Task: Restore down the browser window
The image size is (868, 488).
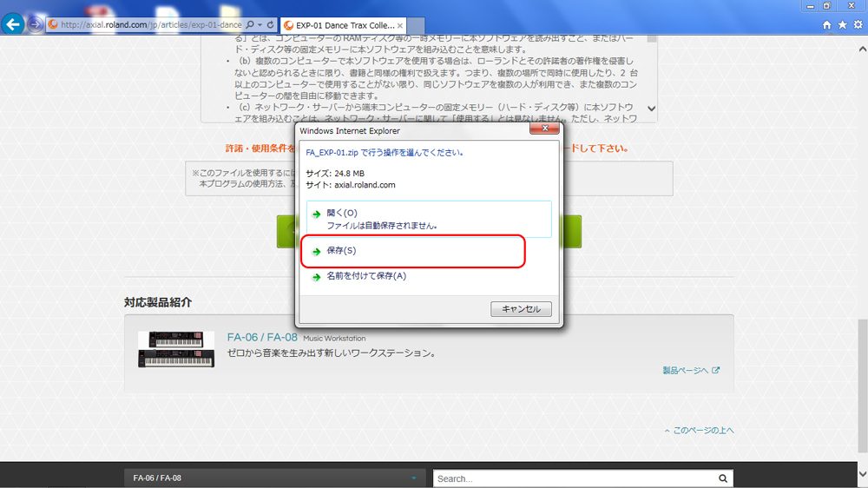Action: pos(826,6)
